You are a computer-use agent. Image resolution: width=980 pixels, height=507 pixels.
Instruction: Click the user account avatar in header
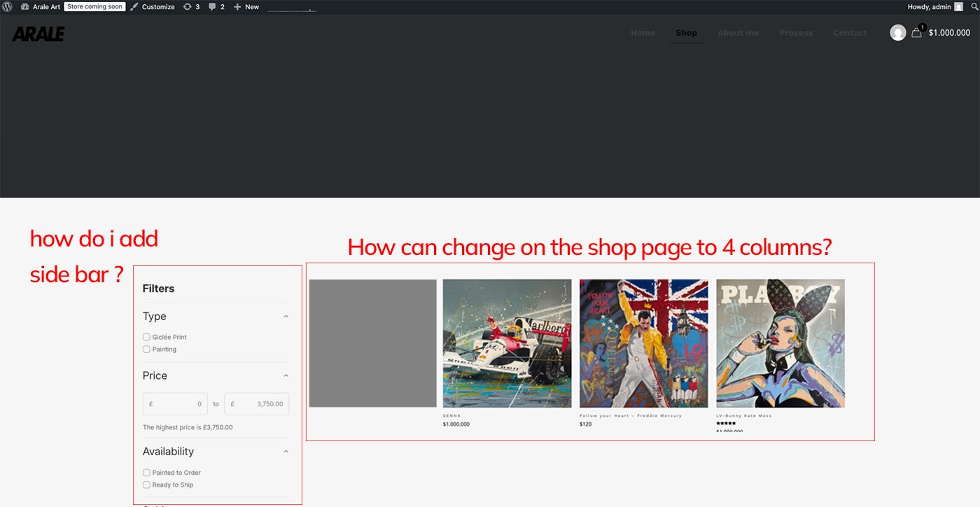pyautogui.click(x=897, y=32)
